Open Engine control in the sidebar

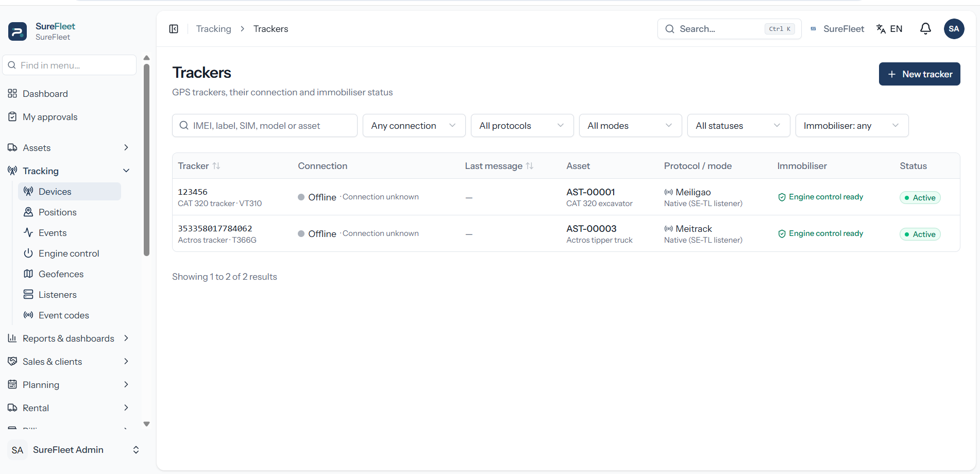tap(70, 253)
